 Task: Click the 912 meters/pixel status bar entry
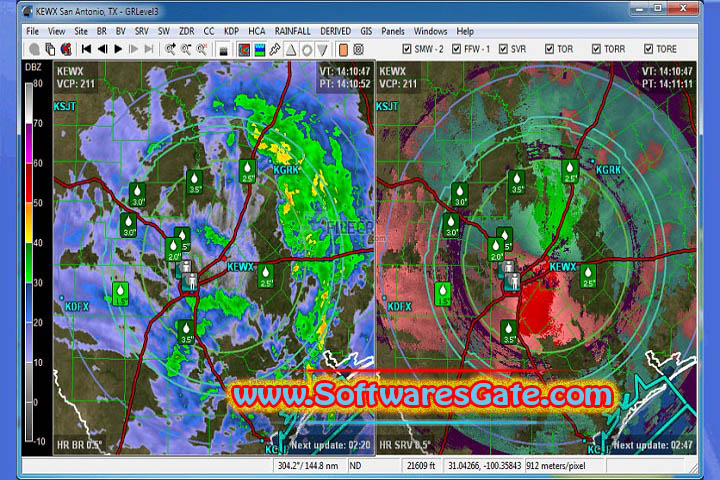pos(556,466)
